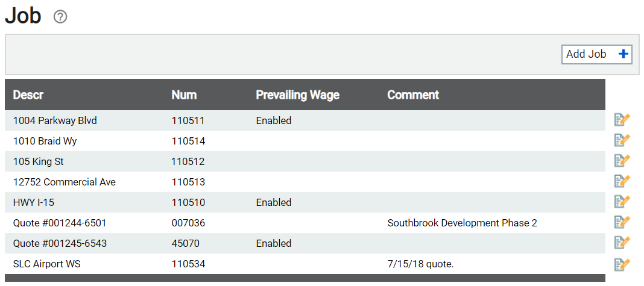The image size is (644, 286).
Task: Select the 7/15/18 quote comment cell
Action: [420, 264]
